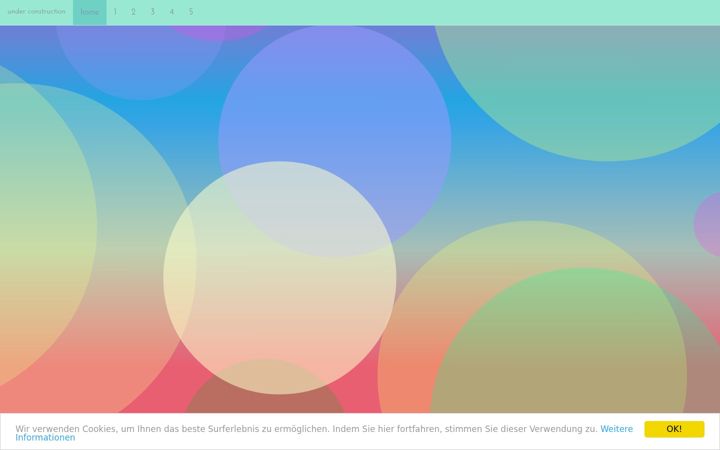The height and width of the screenshot is (450, 720).
Task: Click the 'Wir verwenden Cookies' notice text
Action: click(306, 429)
